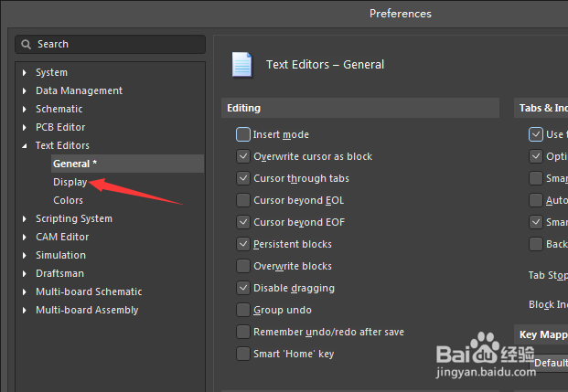Check the Group undo option
The width and height of the screenshot is (568, 392).
point(243,310)
